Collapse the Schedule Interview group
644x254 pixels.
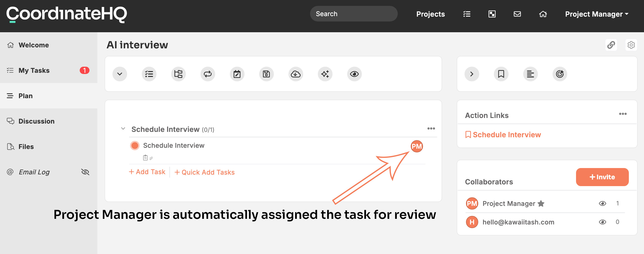click(123, 129)
